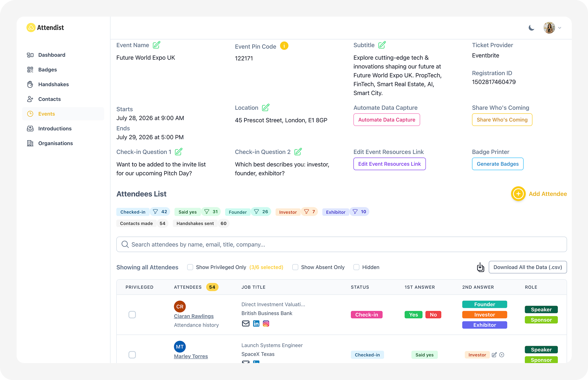Edit the Location pencil icon
This screenshot has width=588, height=380.
pos(266,108)
